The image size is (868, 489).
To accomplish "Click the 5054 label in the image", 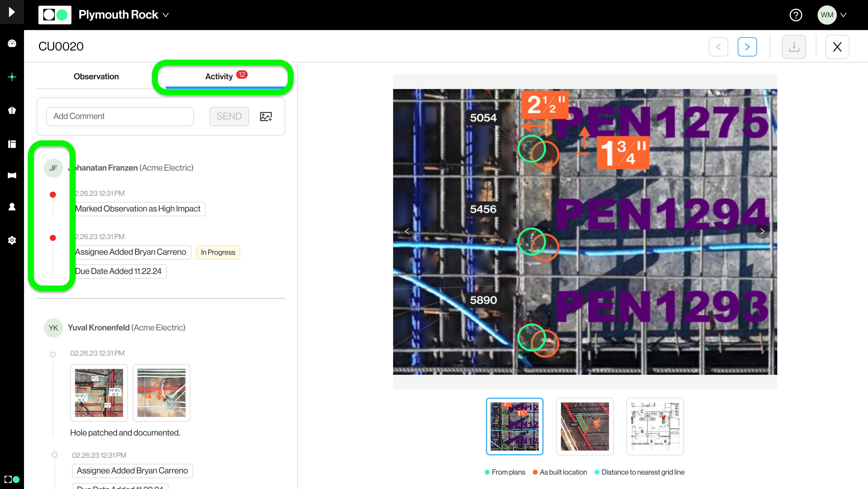I will click(x=483, y=118).
